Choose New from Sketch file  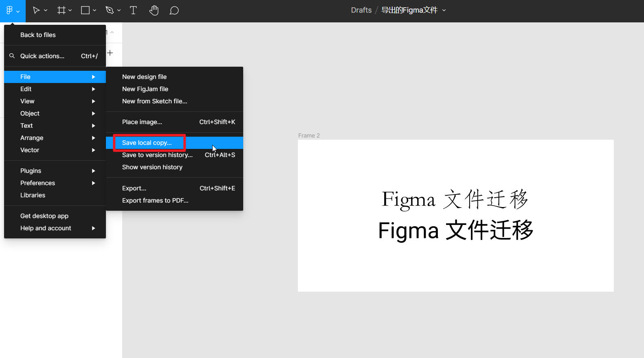click(x=174, y=101)
